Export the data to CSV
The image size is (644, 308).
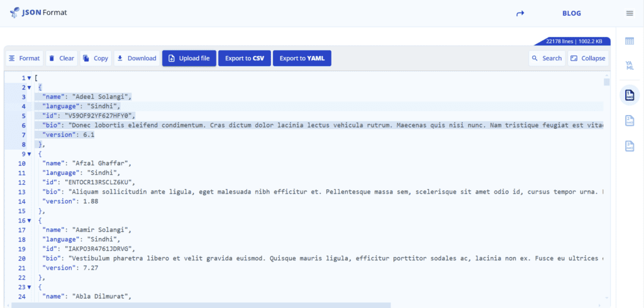coord(245,58)
